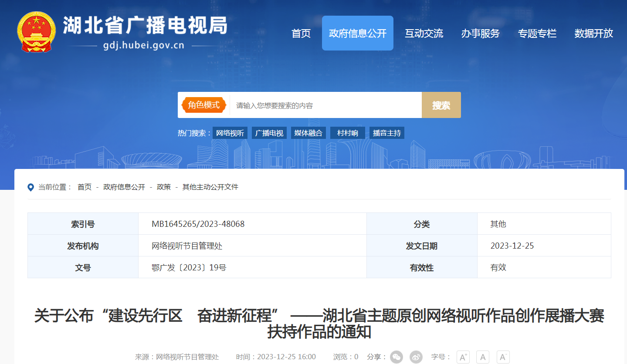
Task: Open the 政府信息公开 navigation tab
Action: (x=357, y=34)
